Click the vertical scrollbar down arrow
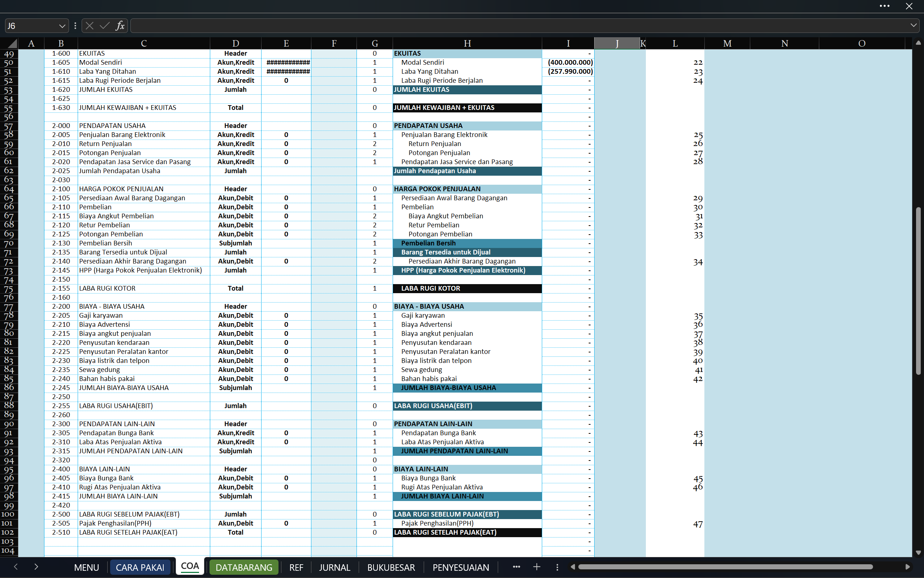The height and width of the screenshot is (578, 924). point(918,553)
